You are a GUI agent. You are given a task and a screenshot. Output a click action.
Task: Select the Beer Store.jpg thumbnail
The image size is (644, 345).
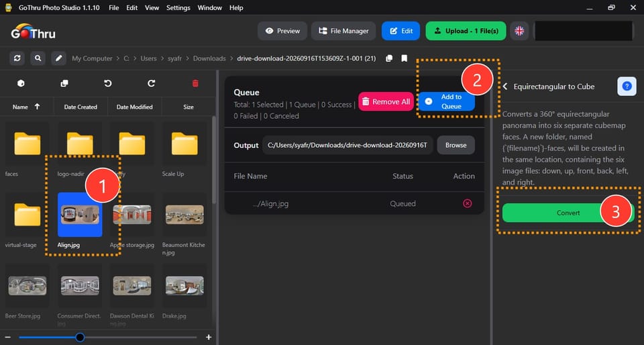pos(27,286)
